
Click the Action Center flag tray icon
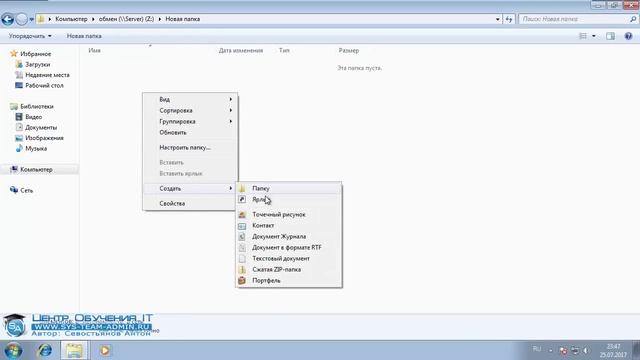[563, 351]
